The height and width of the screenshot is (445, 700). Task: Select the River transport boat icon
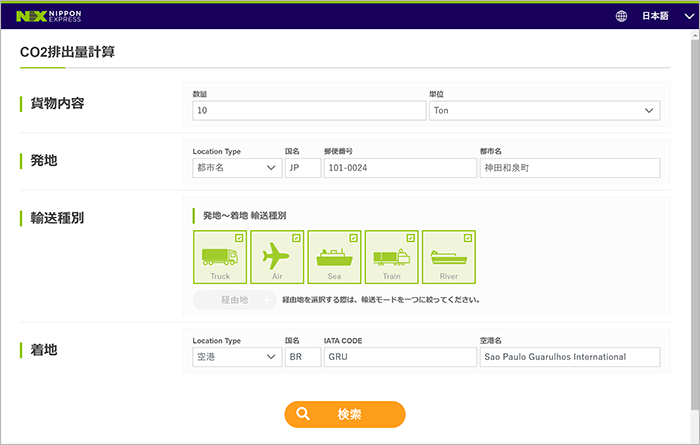[x=448, y=258]
